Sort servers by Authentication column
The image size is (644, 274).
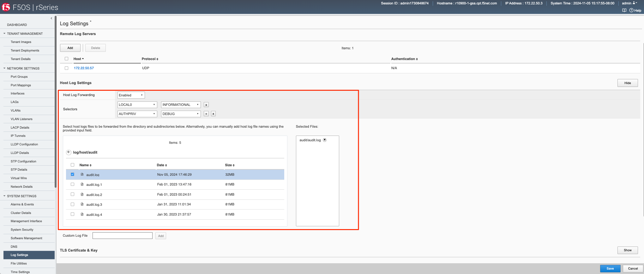[x=405, y=59]
